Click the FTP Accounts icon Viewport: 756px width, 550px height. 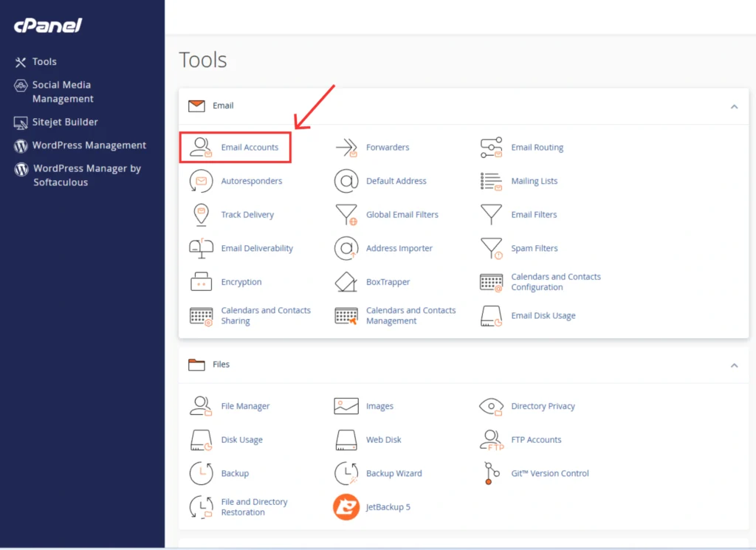coord(492,439)
